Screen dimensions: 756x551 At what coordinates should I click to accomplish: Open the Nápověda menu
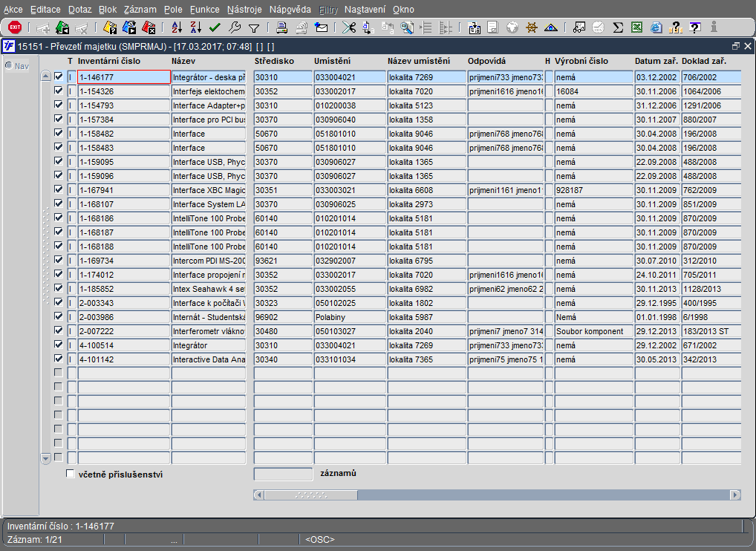tap(290, 9)
